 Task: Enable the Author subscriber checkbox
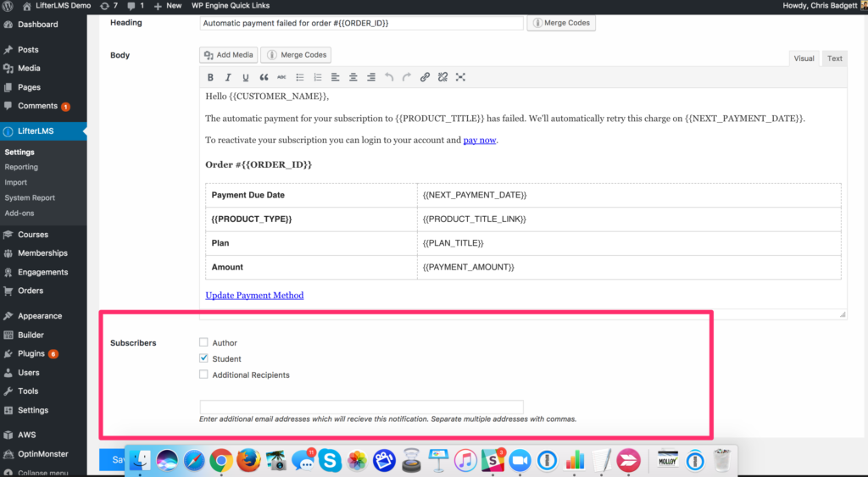203,342
